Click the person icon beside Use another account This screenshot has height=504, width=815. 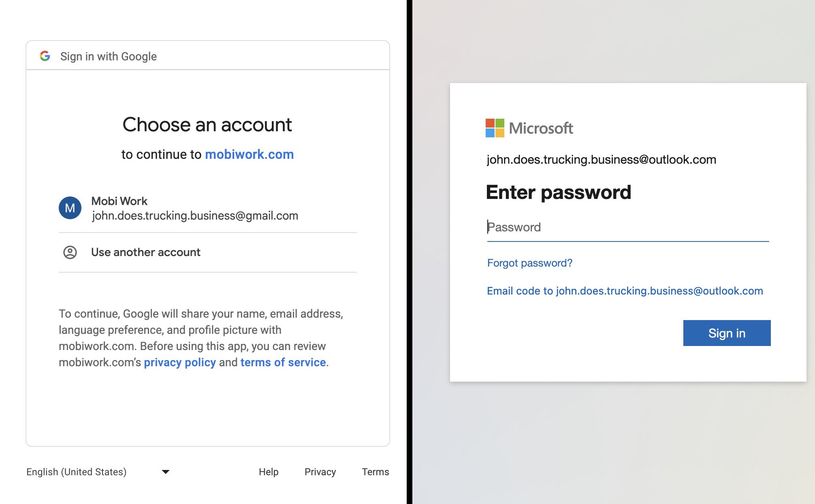(70, 252)
